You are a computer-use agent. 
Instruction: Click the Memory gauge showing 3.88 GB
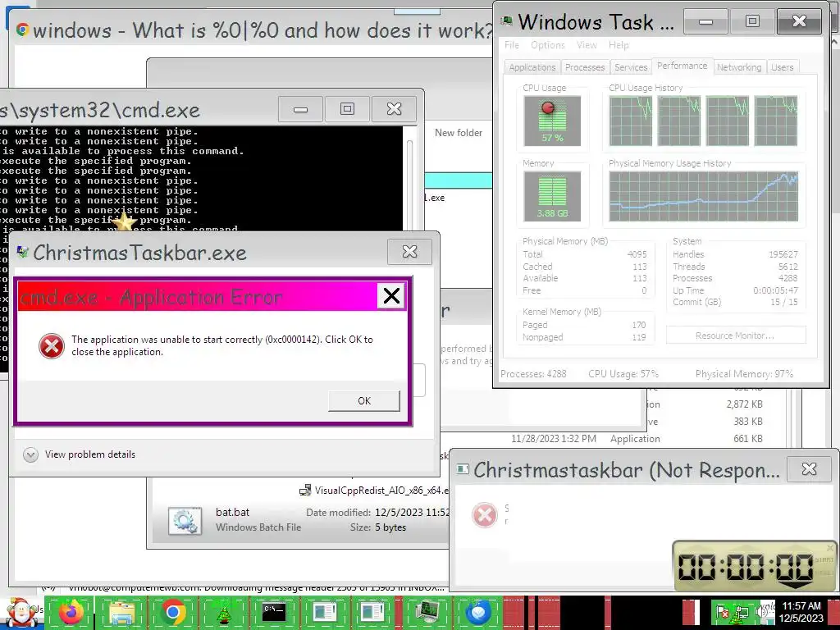tap(552, 196)
